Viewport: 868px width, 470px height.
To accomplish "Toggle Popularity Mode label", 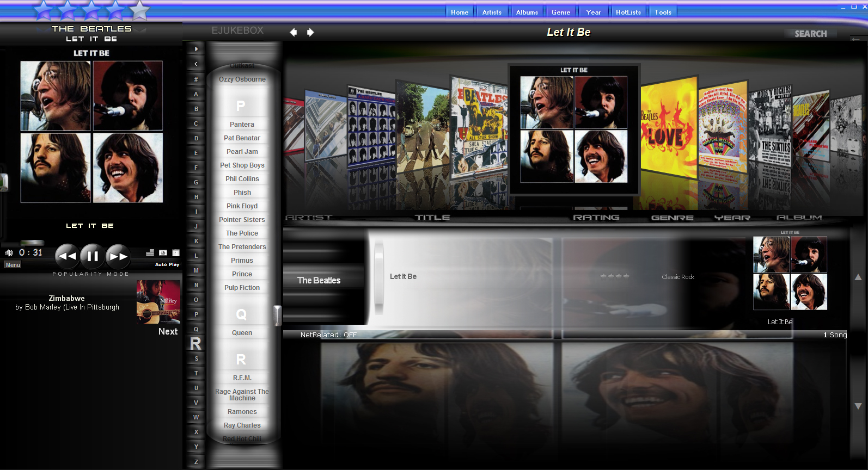I will point(90,274).
